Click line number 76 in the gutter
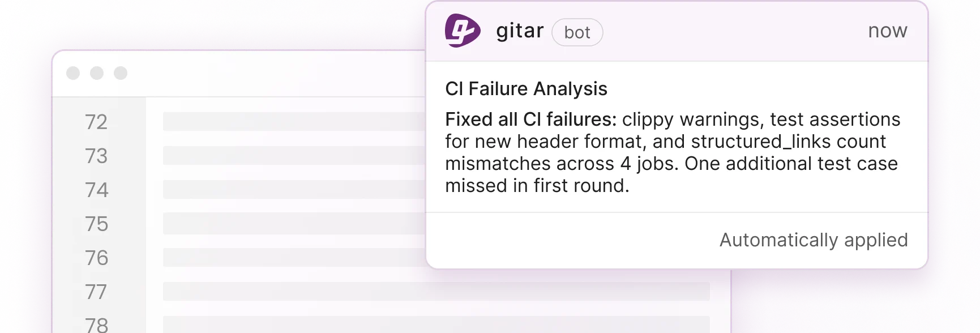The image size is (980, 333). pyautogui.click(x=96, y=258)
